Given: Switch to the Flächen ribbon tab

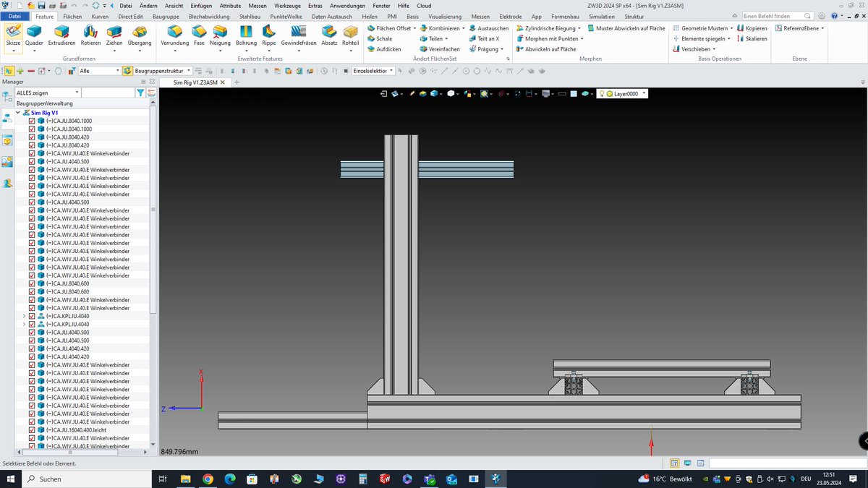Looking at the screenshot, I should click(72, 16).
